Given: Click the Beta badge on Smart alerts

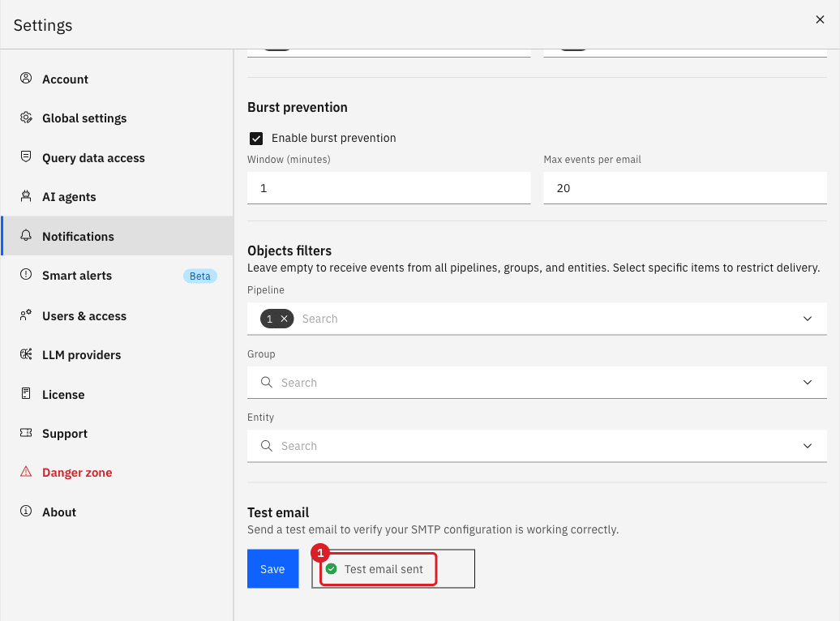Looking at the screenshot, I should [199, 276].
